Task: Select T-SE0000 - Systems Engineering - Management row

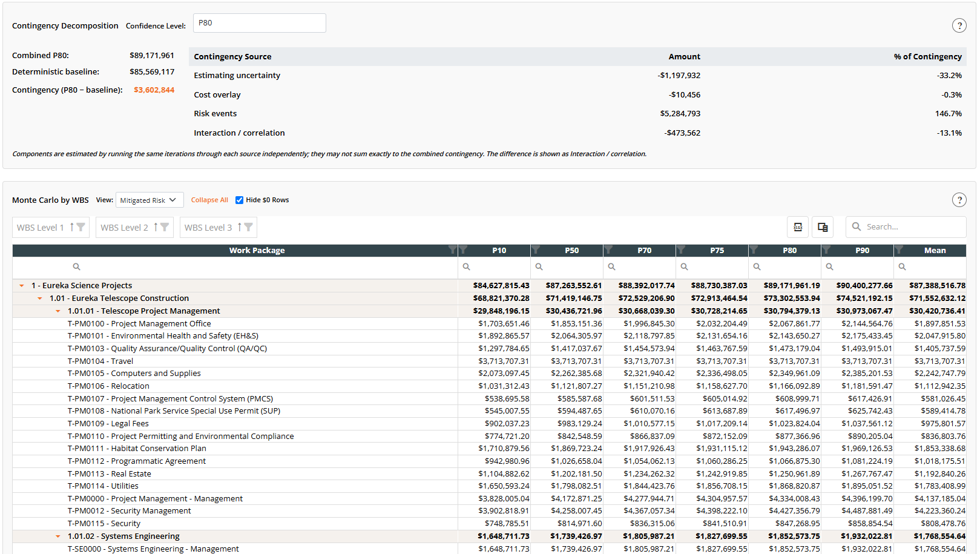Action: pos(489,549)
